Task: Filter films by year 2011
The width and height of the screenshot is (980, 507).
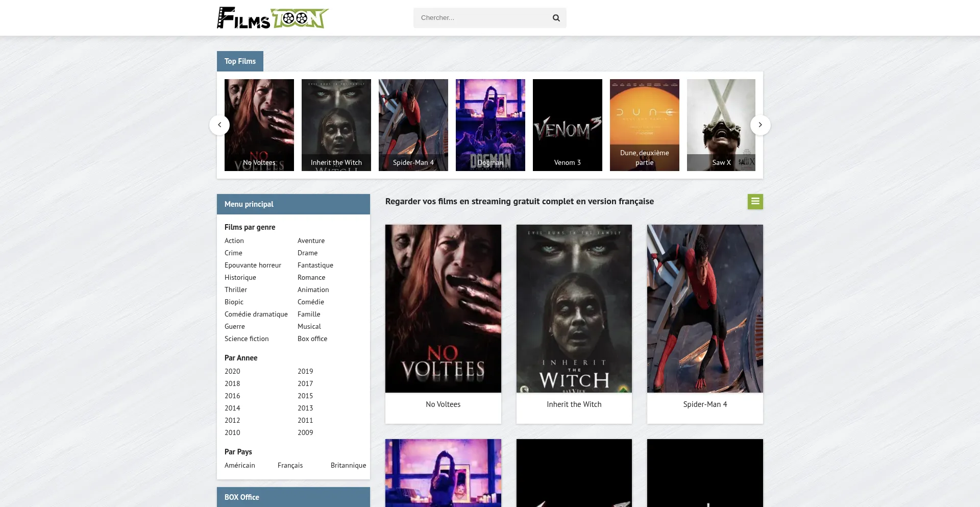Action: pos(305,421)
